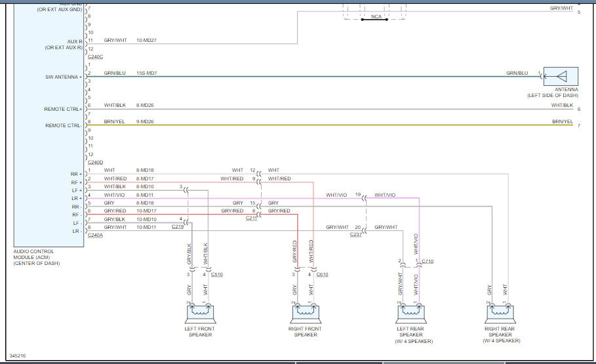Open connector C240C reference
This screenshot has height=364, width=596.
(x=94, y=58)
